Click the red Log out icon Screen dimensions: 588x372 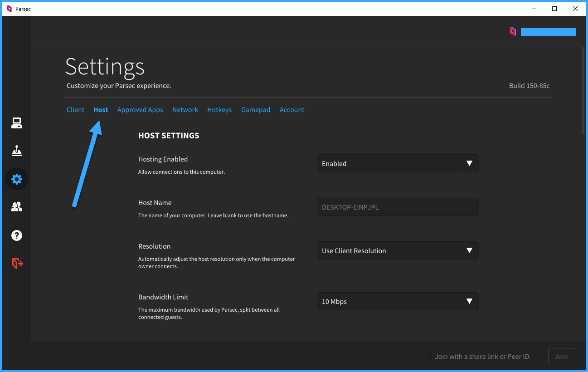click(x=17, y=263)
